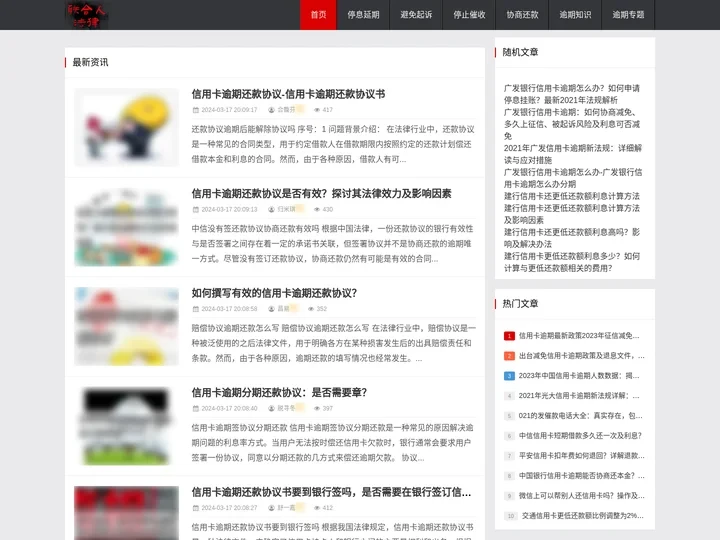Click rank 10 badge in 热门文章
This screenshot has height=540, width=720.
511,516
